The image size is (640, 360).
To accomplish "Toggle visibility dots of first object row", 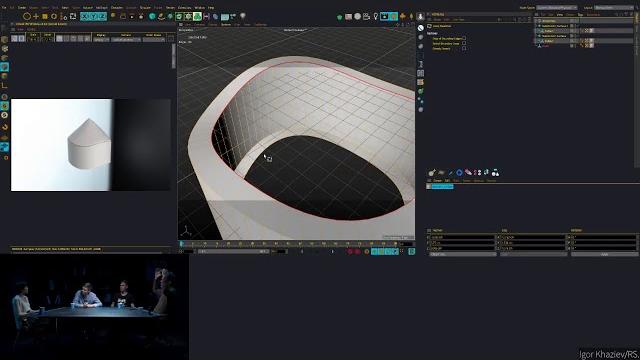I will [577, 20].
